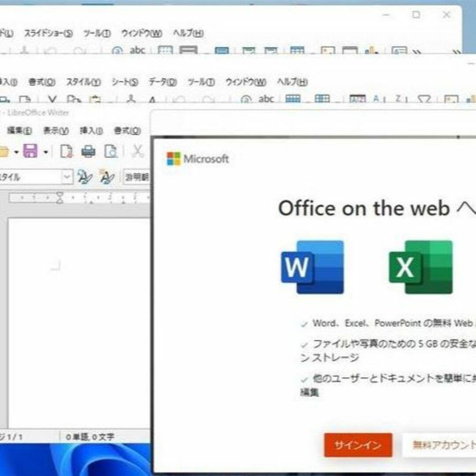Click the abc spelling icon in Calc toolbar

pyautogui.click(x=266, y=99)
